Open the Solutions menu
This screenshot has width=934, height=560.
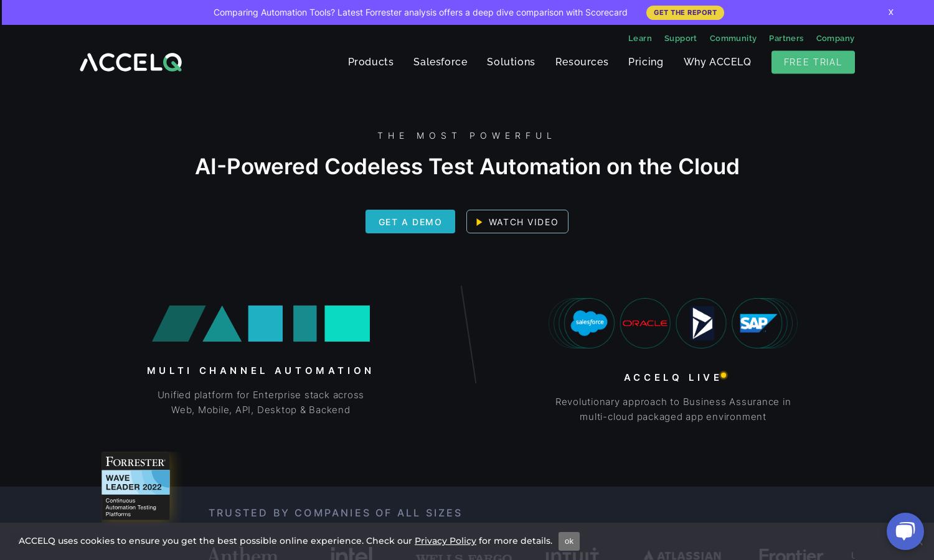tap(511, 62)
